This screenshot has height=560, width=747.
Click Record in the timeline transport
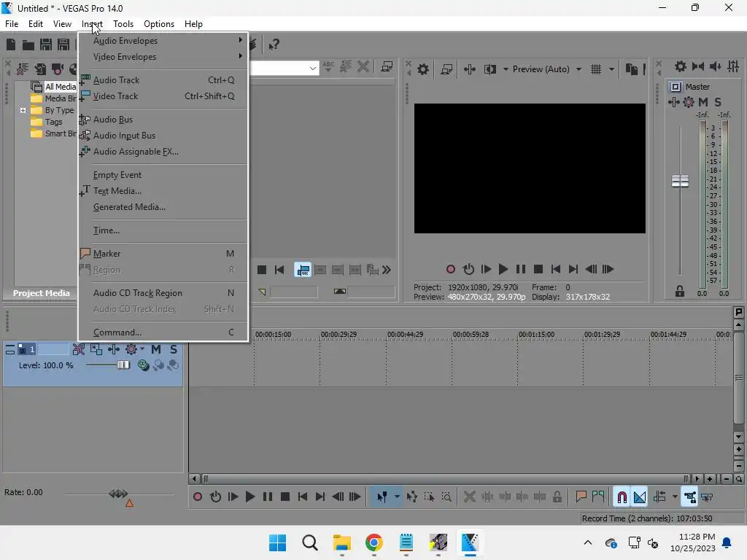coord(198,497)
